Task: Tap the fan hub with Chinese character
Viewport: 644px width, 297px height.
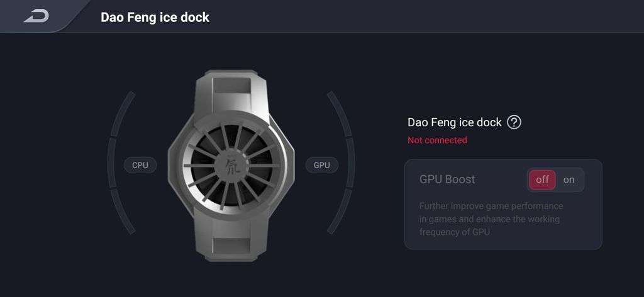Action: click(231, 165)
